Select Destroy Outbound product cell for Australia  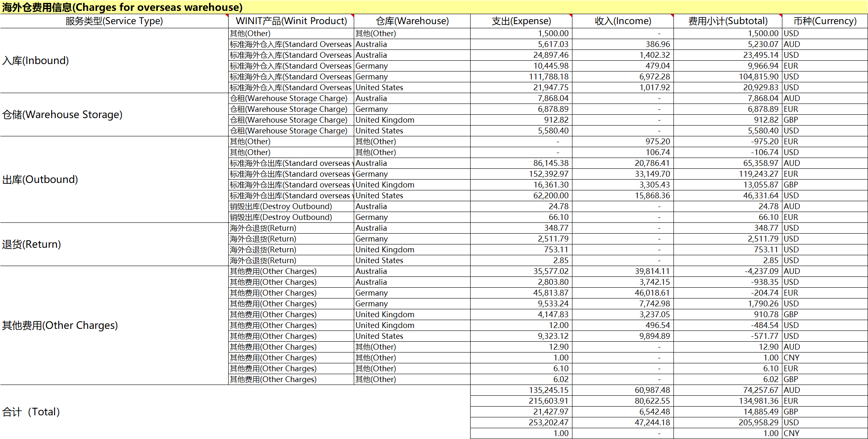(291, 206)
